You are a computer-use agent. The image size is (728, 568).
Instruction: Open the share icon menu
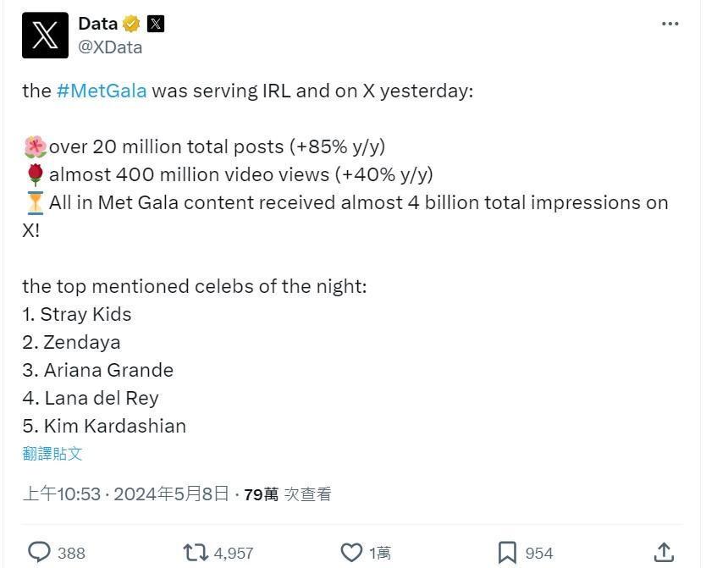(665, 553)
